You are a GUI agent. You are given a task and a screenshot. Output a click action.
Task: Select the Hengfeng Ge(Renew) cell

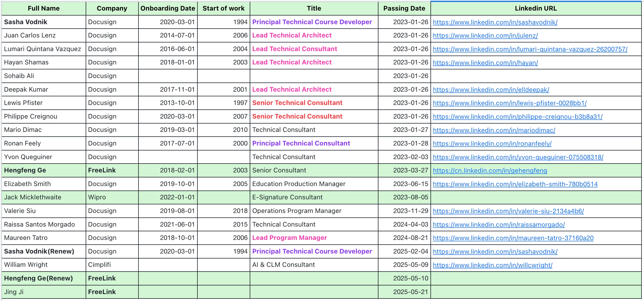[44, 278]
